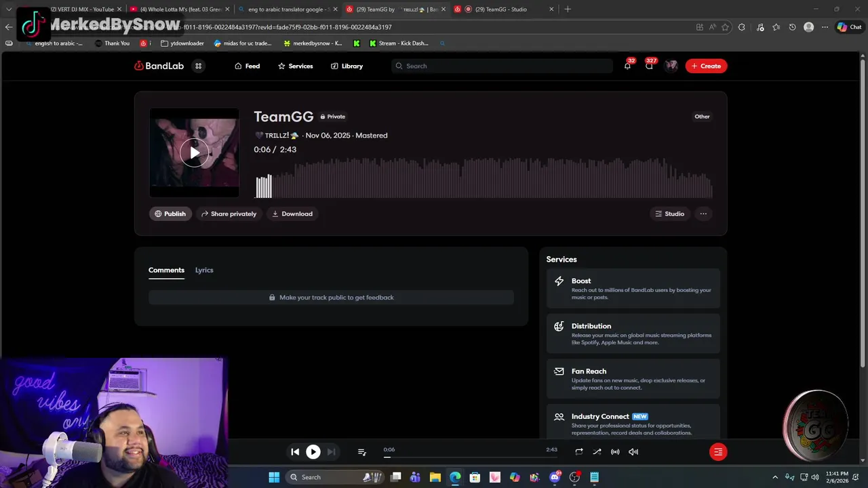Publish the TeamGG track
Viewport: 868px width, 488px height.
tap(170, 213)
